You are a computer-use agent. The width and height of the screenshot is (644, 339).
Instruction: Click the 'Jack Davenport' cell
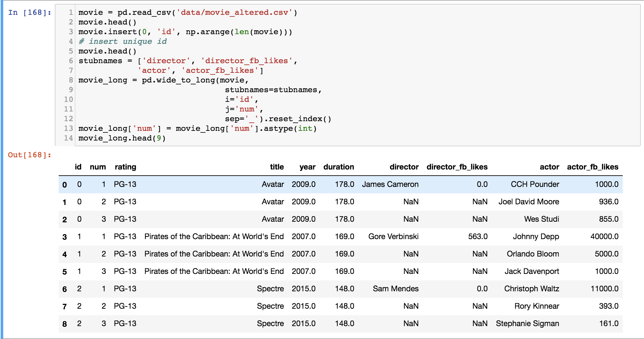pyautogui.click(x=532, y=271)
